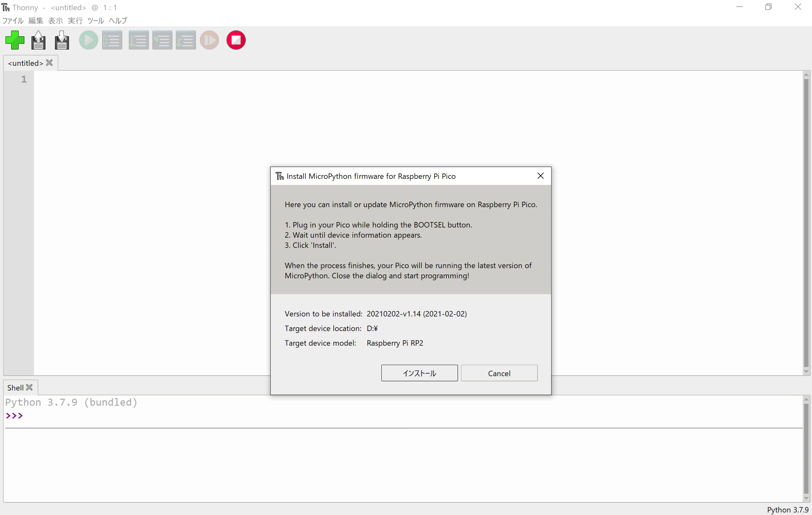Click the Thonny app icon in main title bar
This screenshot has height=515, width=812.
tap(6, 7)
